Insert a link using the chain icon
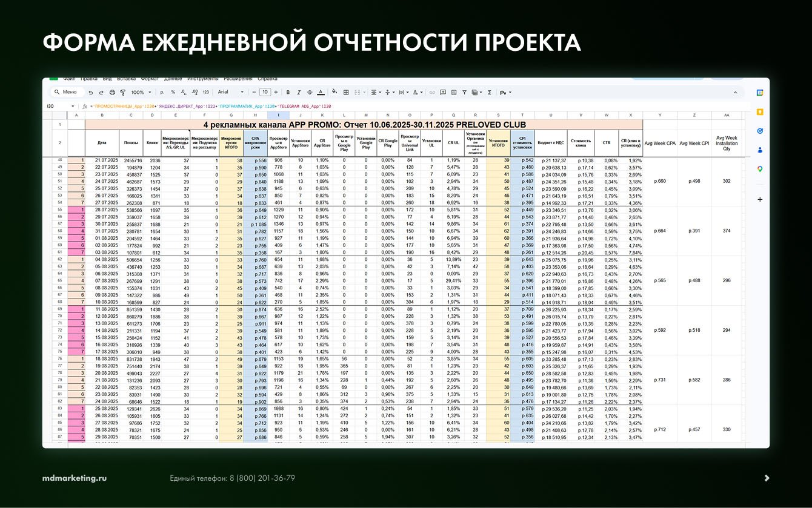 432,93
